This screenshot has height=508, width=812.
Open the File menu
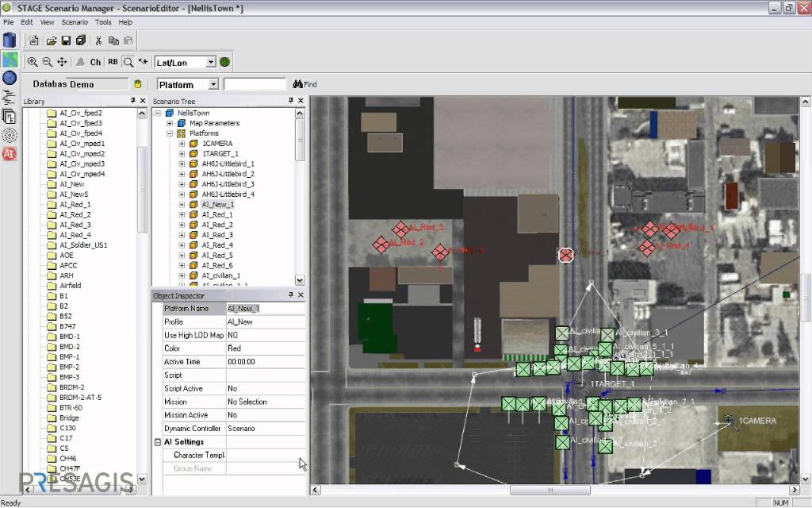(x=9, y=22)
